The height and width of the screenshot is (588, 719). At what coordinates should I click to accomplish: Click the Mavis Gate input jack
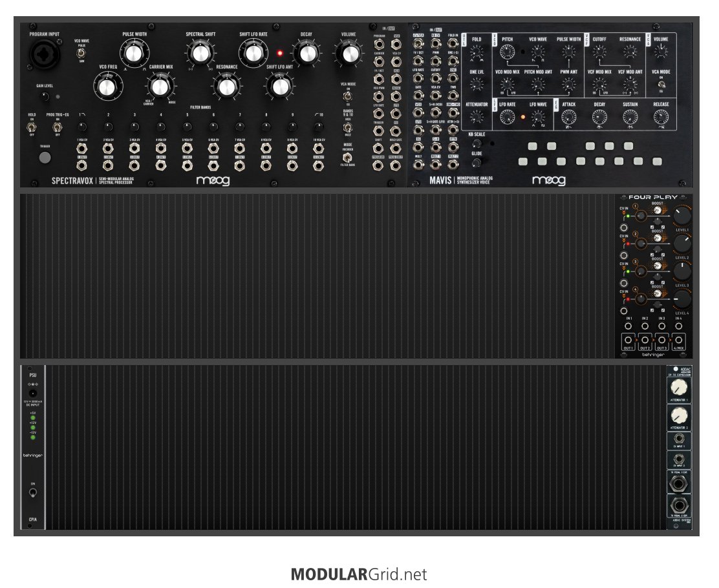[x=418, y=96]
